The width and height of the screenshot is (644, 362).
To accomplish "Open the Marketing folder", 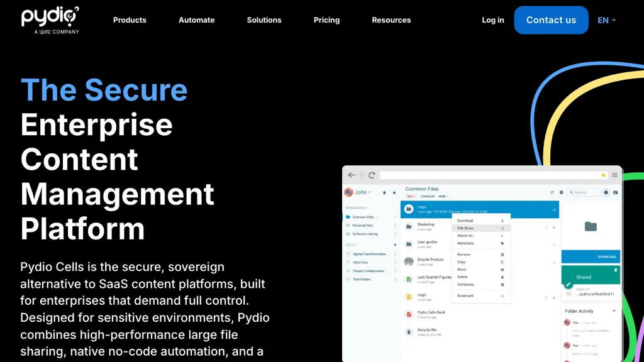I will point(426,224).
